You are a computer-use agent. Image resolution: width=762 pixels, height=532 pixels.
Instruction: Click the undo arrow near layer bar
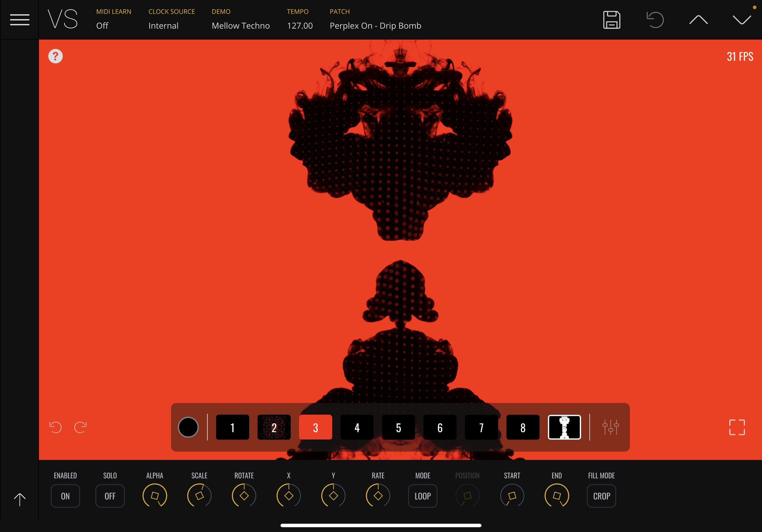click(x=56, y=427)
